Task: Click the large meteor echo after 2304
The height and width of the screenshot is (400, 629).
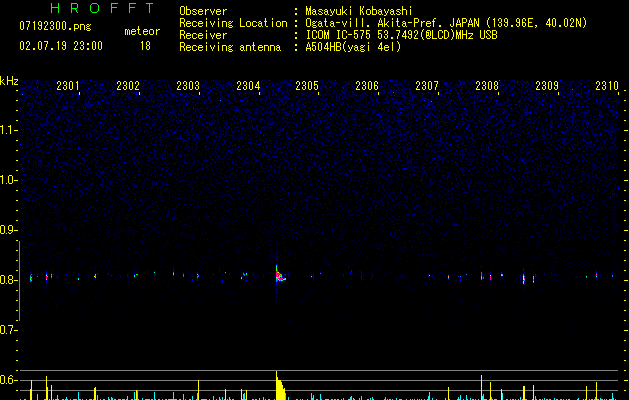Action: click(280, 275)
